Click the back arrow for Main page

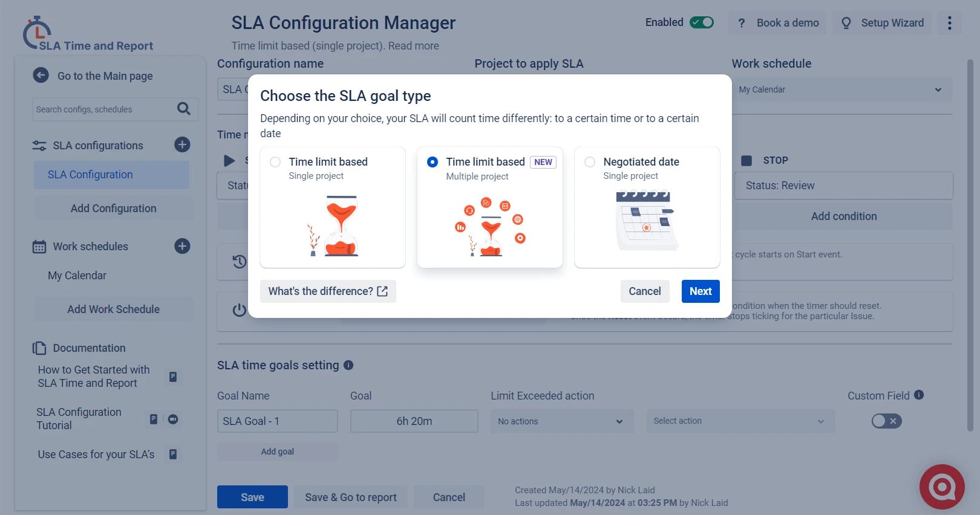(41, 76)
